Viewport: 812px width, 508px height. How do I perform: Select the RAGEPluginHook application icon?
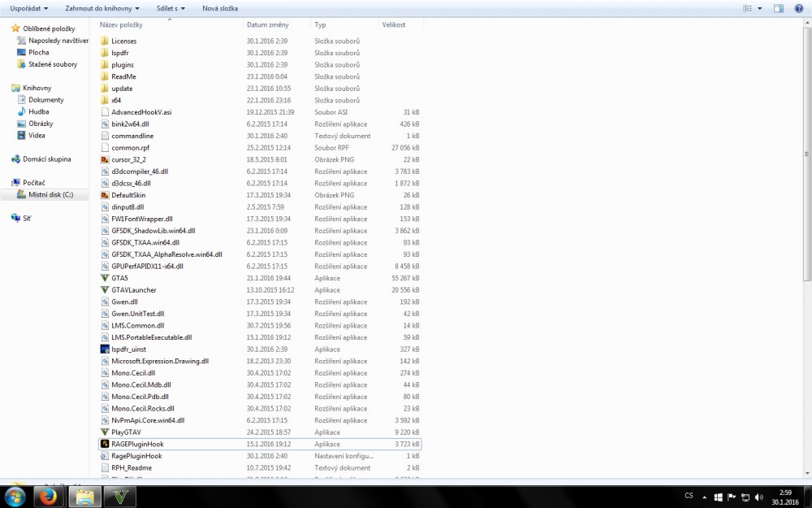coord(105,444)
